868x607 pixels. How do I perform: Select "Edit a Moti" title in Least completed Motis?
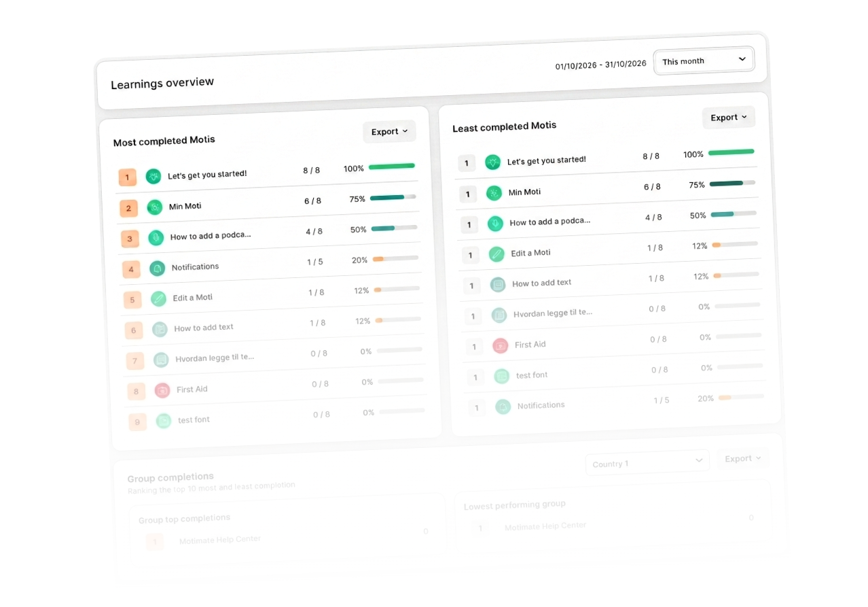click(x=530, y=253)
